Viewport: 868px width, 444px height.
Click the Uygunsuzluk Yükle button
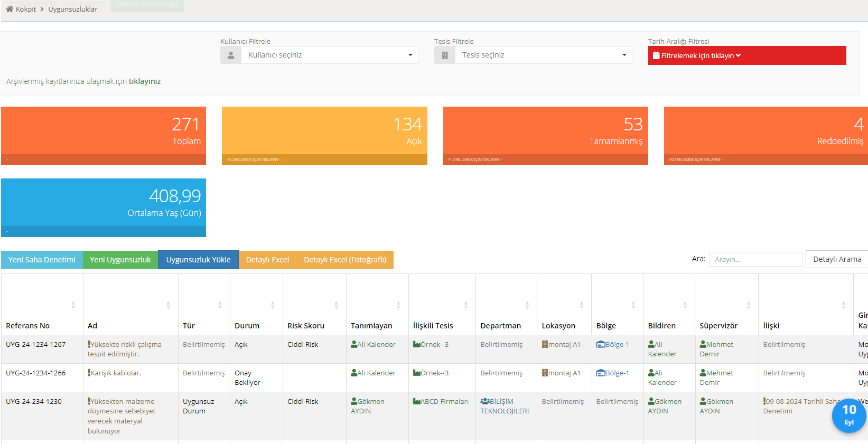pyautogui.click(x=198, y=260)
